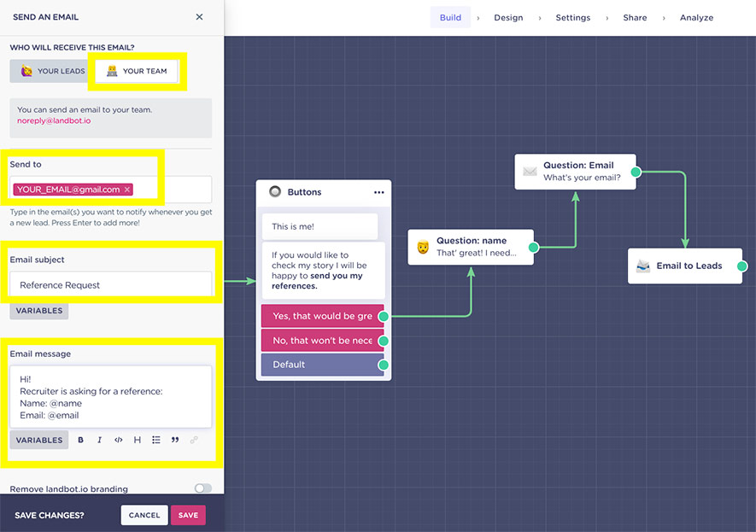The height and width of the screenshot is (532, 756).
Task: Select the Email to Leads block
Action: (684, 266)
